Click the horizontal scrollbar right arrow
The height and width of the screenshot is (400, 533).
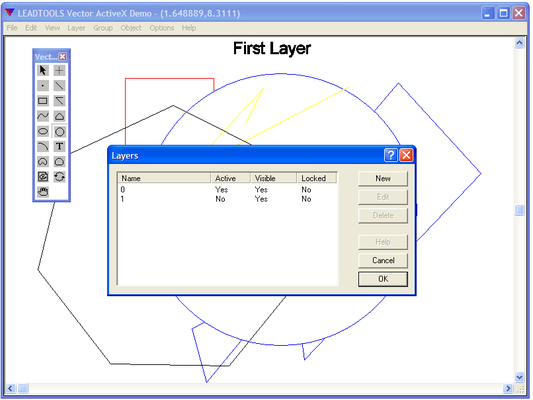point(508,388)
